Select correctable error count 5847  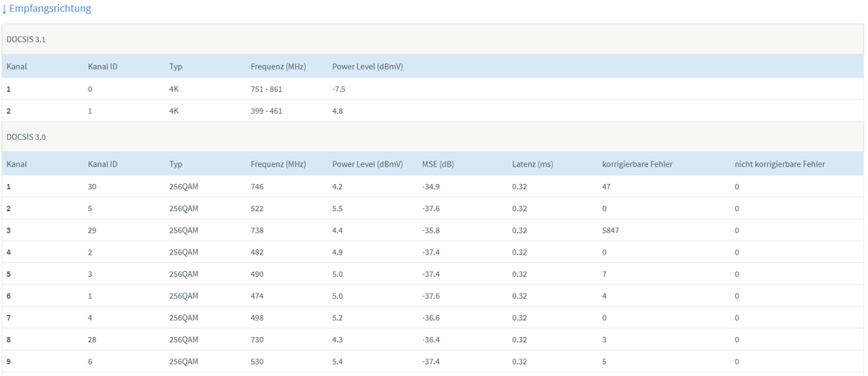click(x=611, y=231)
